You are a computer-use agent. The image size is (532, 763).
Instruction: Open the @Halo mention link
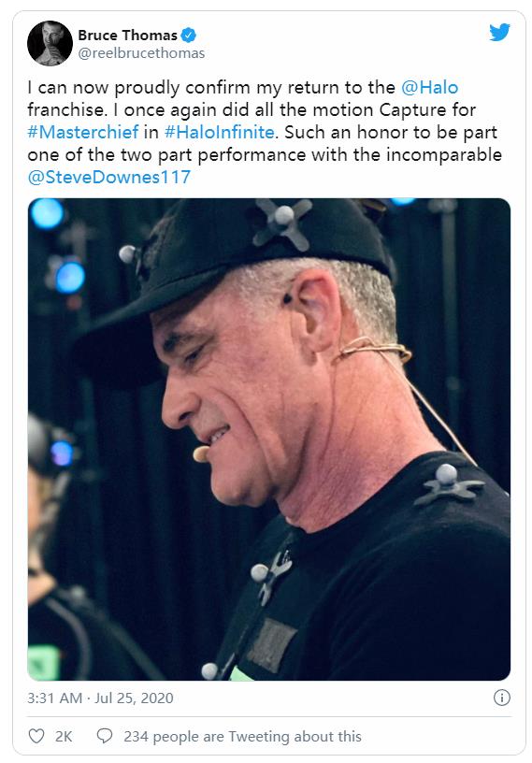(429, 88)
